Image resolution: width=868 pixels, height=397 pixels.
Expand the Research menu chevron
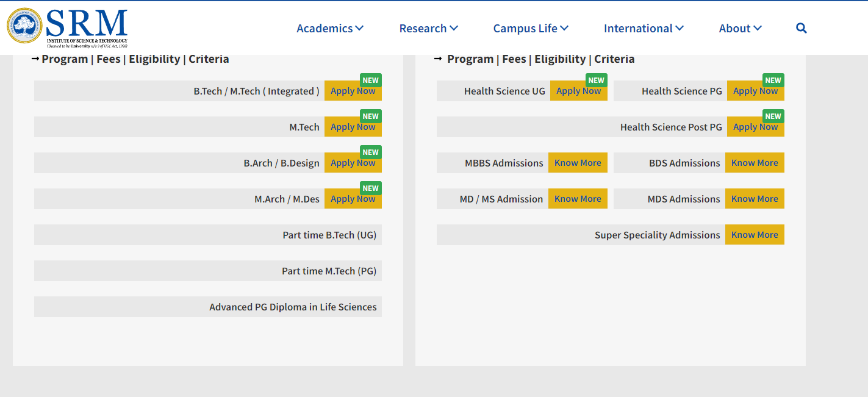pyautogui.click(x=454, y=28)
